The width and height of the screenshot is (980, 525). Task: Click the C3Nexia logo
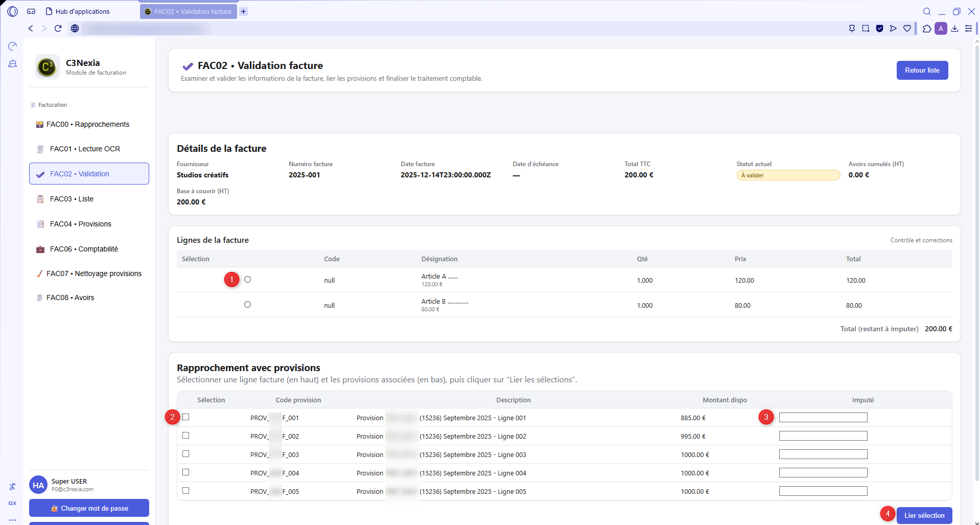(47, 67)
